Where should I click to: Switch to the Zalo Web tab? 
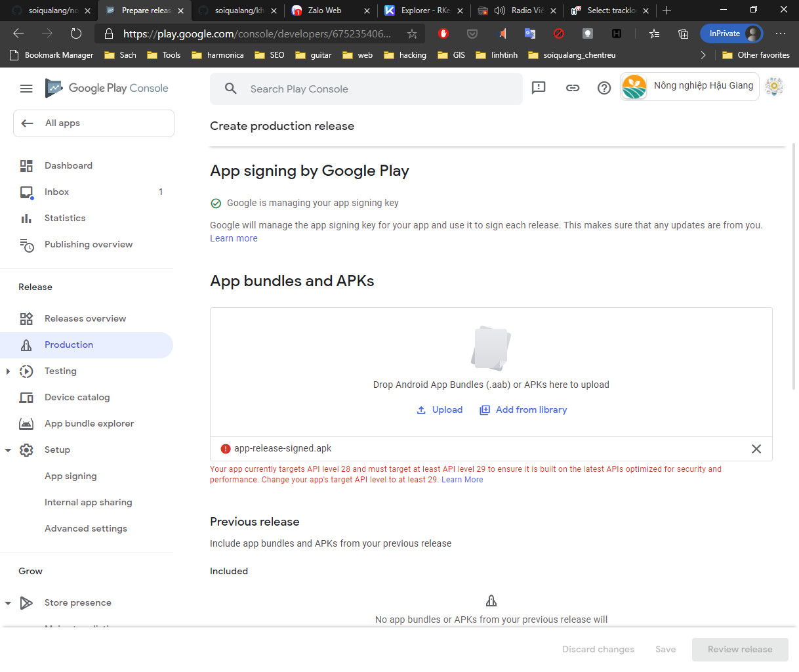331,10
